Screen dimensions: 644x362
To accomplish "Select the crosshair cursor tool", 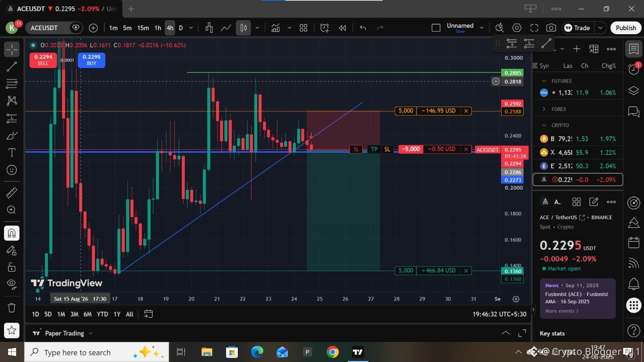I will (x=12, y=49).
